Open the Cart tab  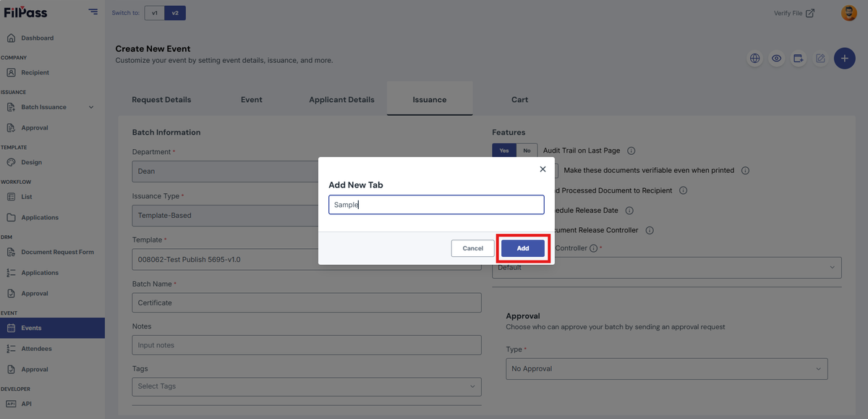point(519,99)
